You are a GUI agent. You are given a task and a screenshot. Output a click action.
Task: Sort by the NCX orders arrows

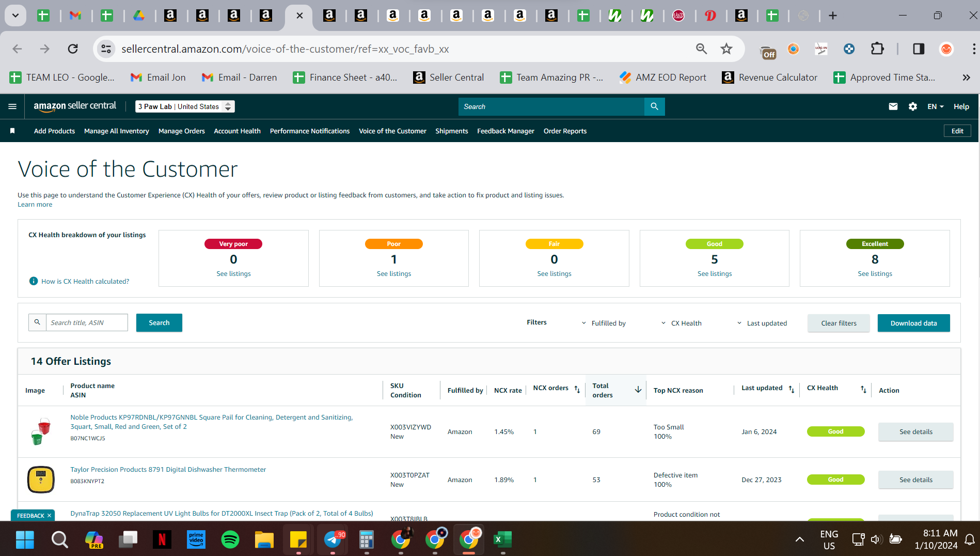[x=577, y=390]
